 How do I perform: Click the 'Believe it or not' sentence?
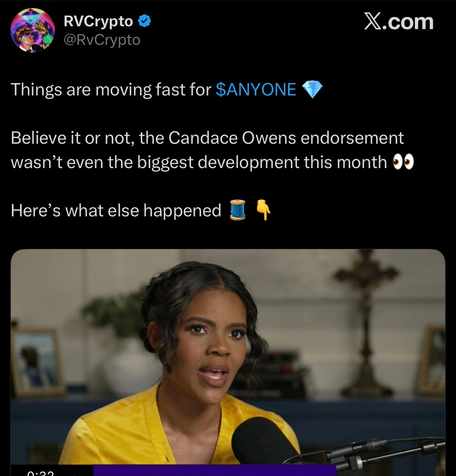[x=207, y=138]
